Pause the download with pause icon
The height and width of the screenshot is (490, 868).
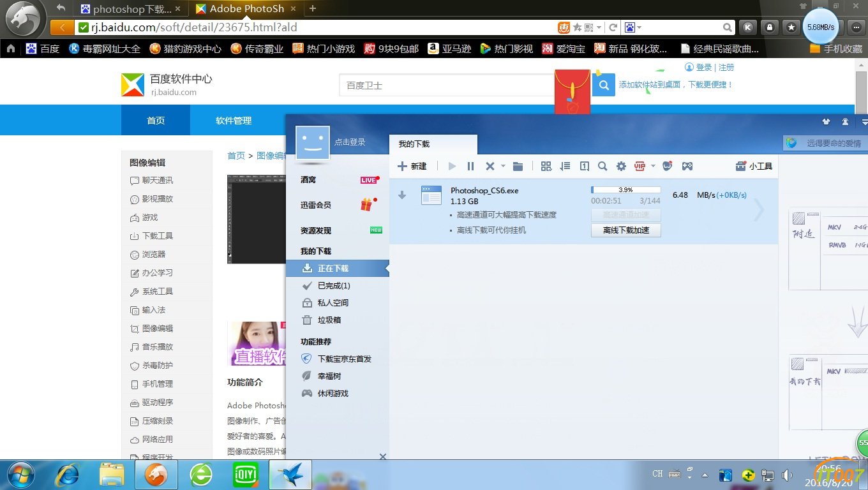(x=470, y=166)
